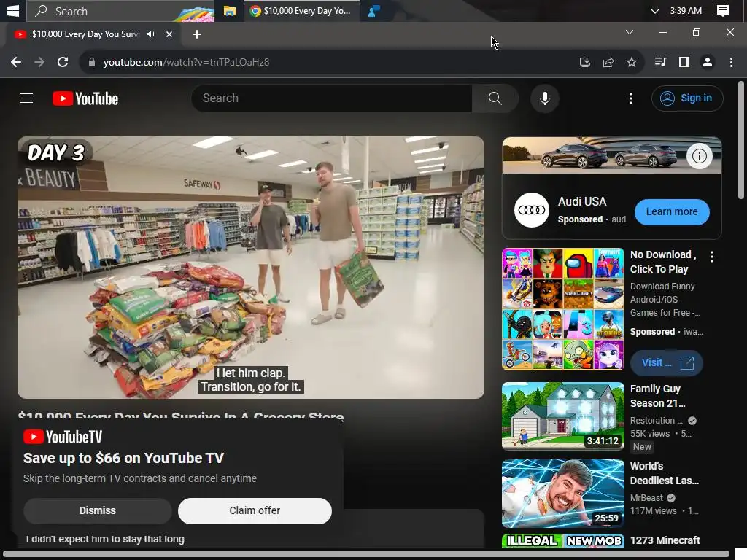Open the Audi ad info icon
Image resolution: width=747 pixels, height=560 pixels.
click(x=699, y=156)
